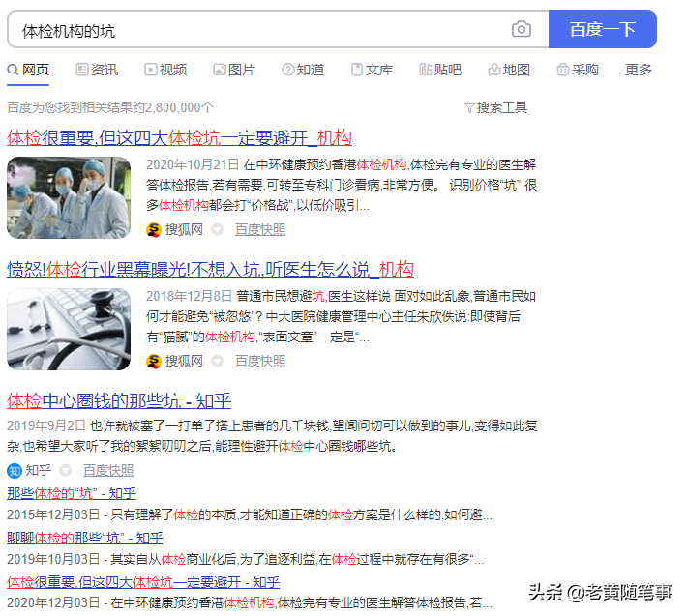Expand dropdown arrow beside second 搜狐网
The width and height of the screenshot is (687, 616).
click(x=218, y=361)
